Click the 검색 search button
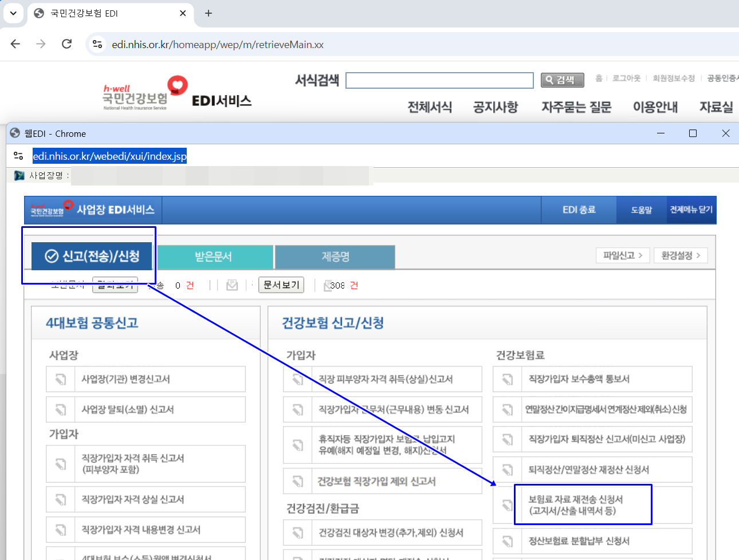 point(563,80)
